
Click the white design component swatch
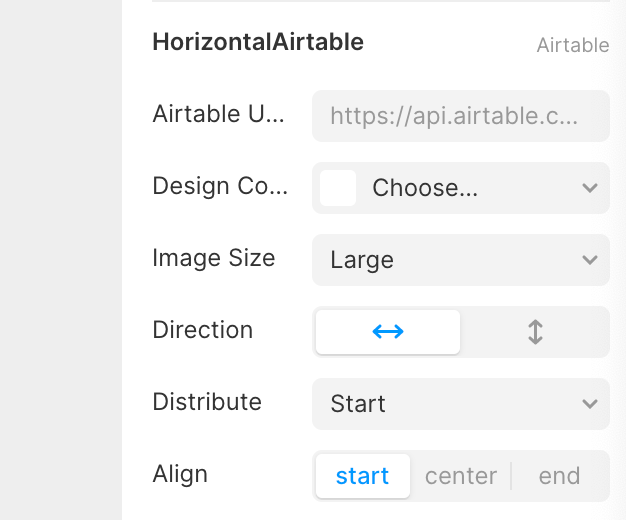tap(338, 188)
